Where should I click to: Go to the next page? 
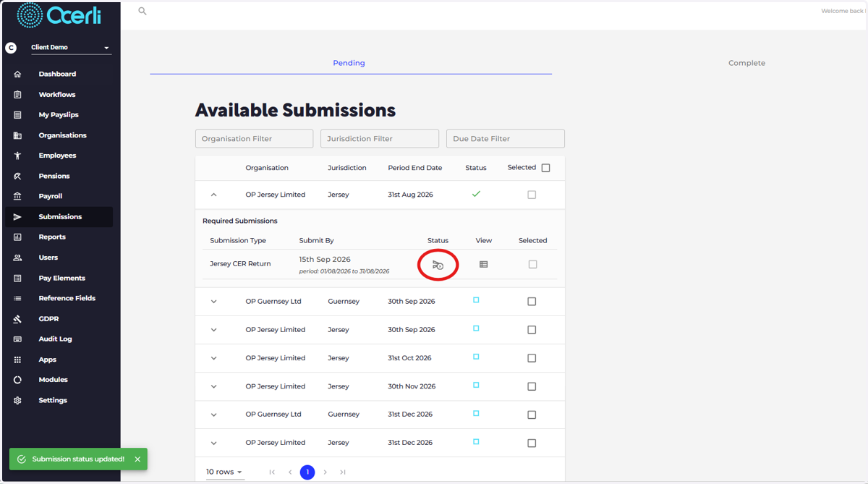325,472
